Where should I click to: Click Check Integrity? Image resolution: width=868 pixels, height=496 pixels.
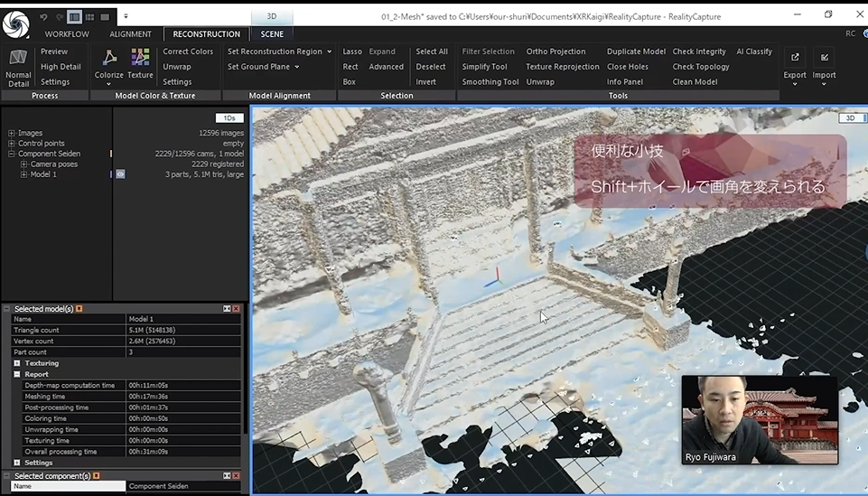point(699,51)
